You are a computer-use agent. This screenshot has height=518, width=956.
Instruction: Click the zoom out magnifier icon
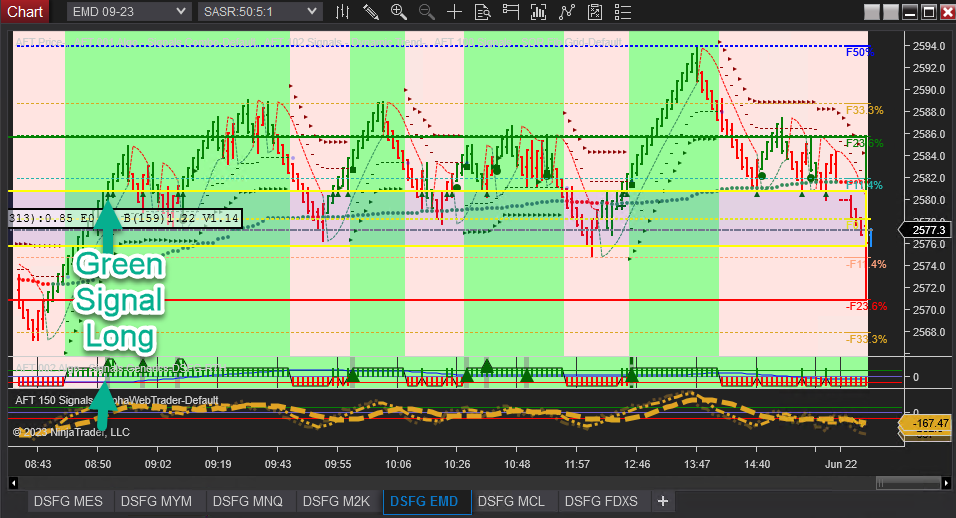(x=427, y=12)
